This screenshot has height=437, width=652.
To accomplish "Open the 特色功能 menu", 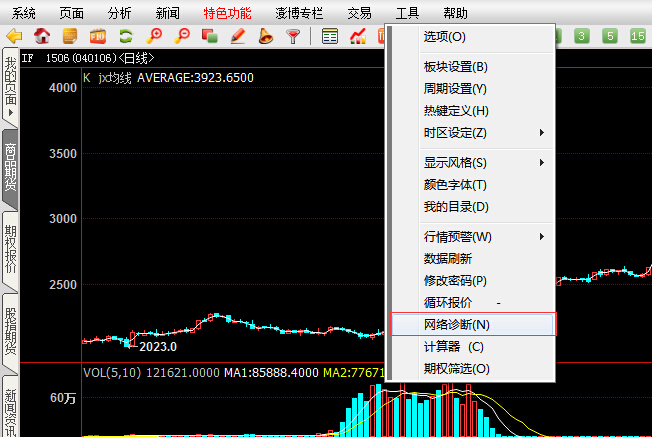I will coord(227,13).
